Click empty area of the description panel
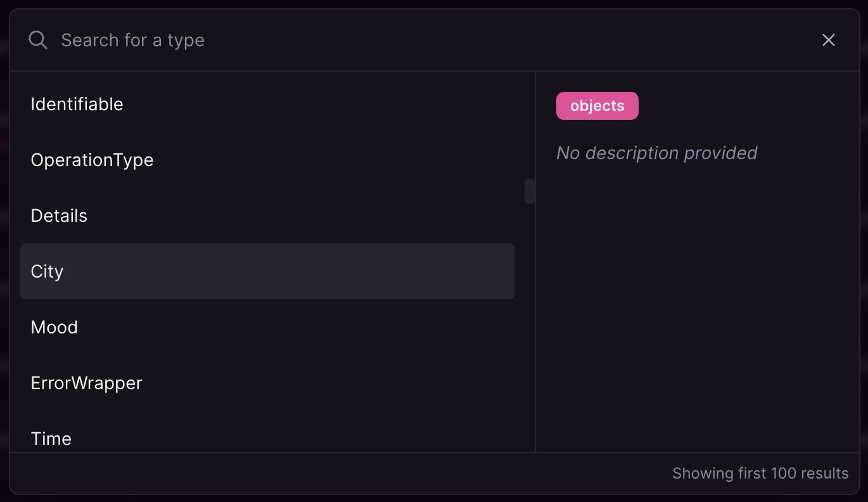This screenshot has width=868, height=502. coord(697,304)
